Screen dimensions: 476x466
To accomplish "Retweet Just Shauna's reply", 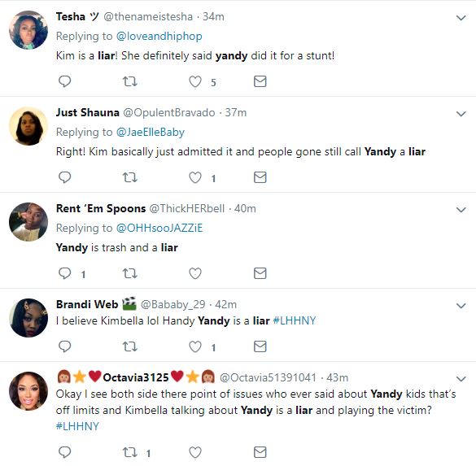I will tap(130, 177).
